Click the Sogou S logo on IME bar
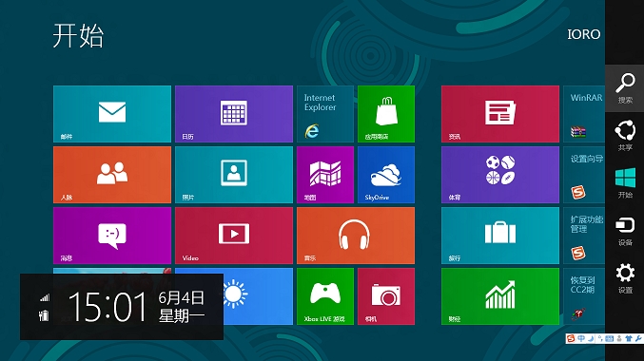 570,338
